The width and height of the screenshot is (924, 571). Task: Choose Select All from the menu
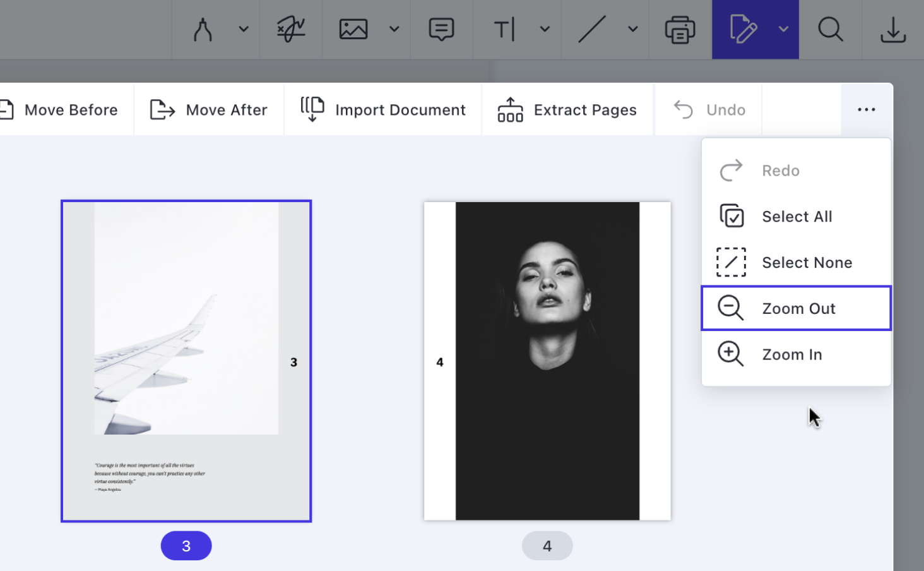click(796, 217)
